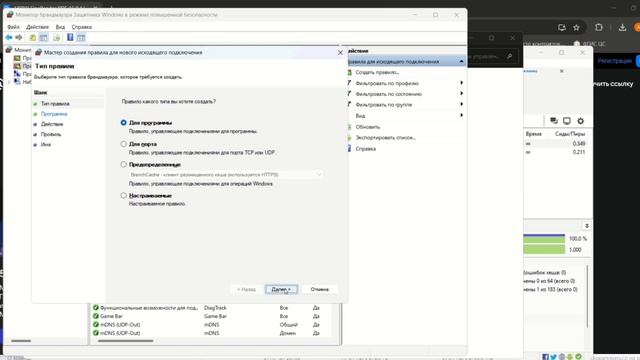Click the Twitter share icon at bottom

[553, 357]
